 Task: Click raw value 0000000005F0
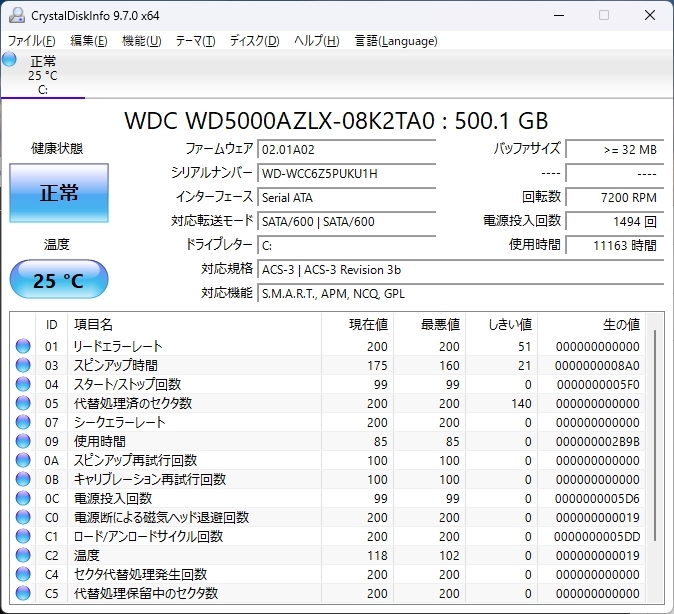(x=598, y=384)
